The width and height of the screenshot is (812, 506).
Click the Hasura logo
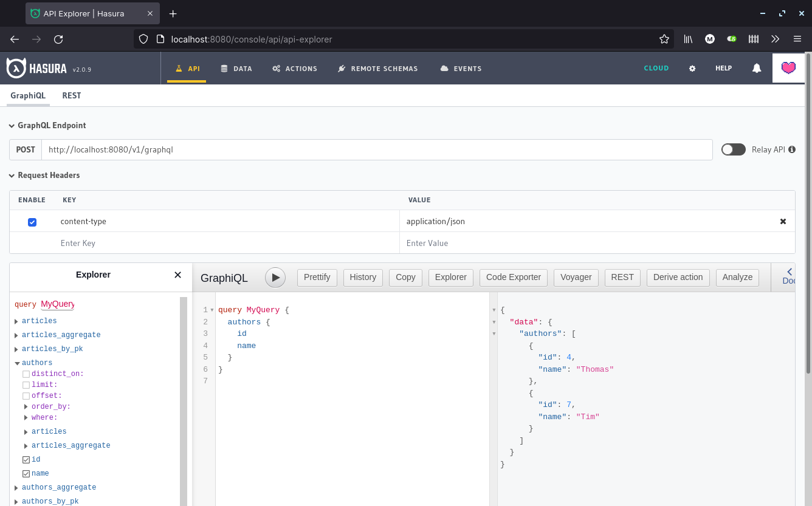[37, 69]
